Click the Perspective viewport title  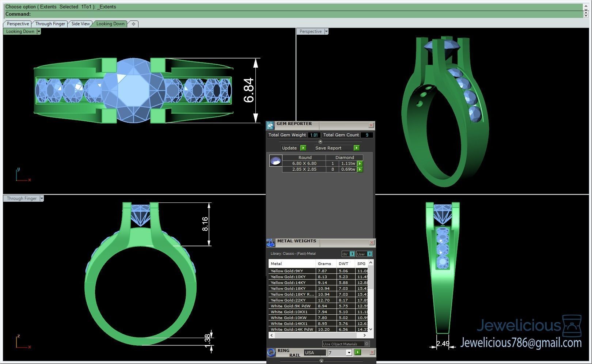[x=310, y=31]
